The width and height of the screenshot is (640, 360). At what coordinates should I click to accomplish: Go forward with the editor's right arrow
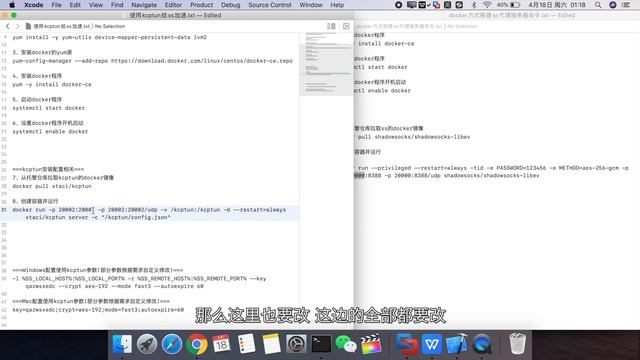[x=18, y=26]
